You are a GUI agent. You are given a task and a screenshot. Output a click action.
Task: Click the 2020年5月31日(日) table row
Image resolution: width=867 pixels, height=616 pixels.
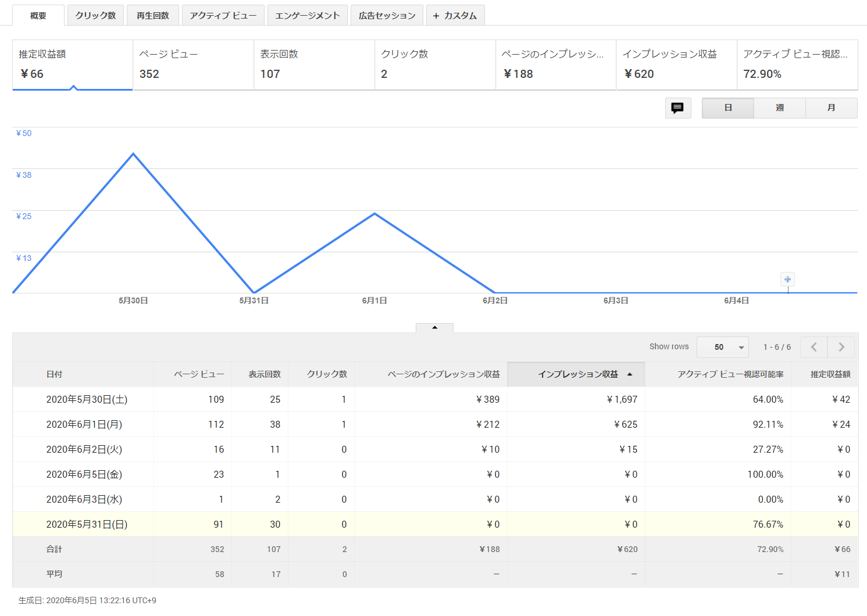click(87, 524)
